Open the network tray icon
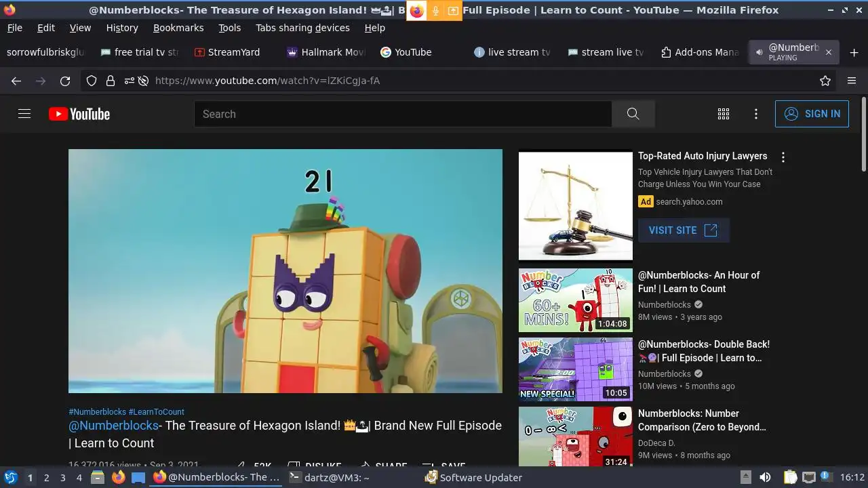This screenshot has height=488, width=868. 809,477
